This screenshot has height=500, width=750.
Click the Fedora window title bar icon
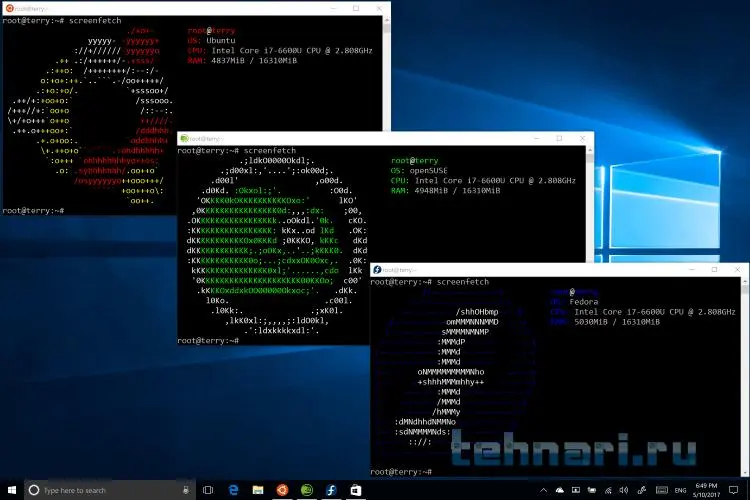click(377, 269)
